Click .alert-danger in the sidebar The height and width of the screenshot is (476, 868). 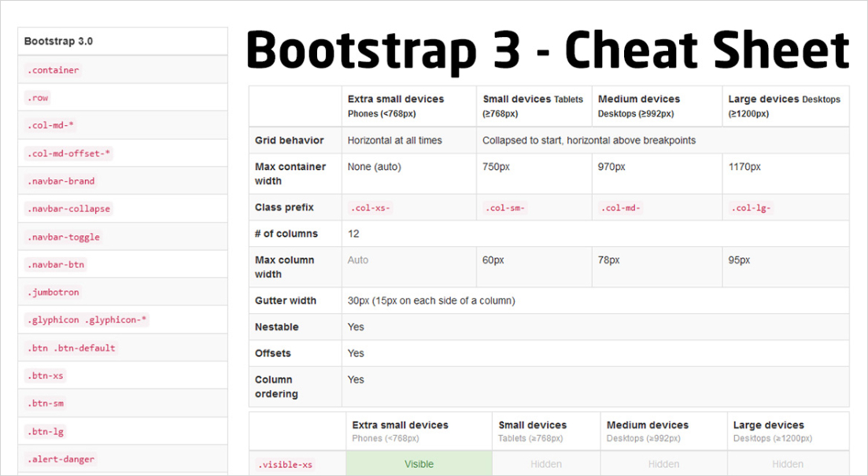[61, 459]
